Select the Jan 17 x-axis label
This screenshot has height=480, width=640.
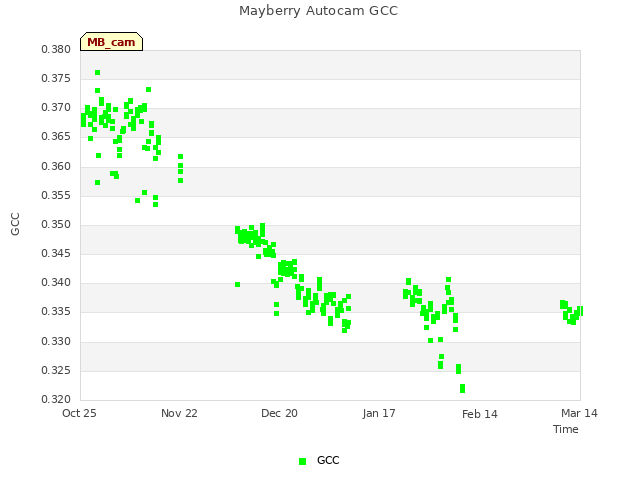point(379,413)
